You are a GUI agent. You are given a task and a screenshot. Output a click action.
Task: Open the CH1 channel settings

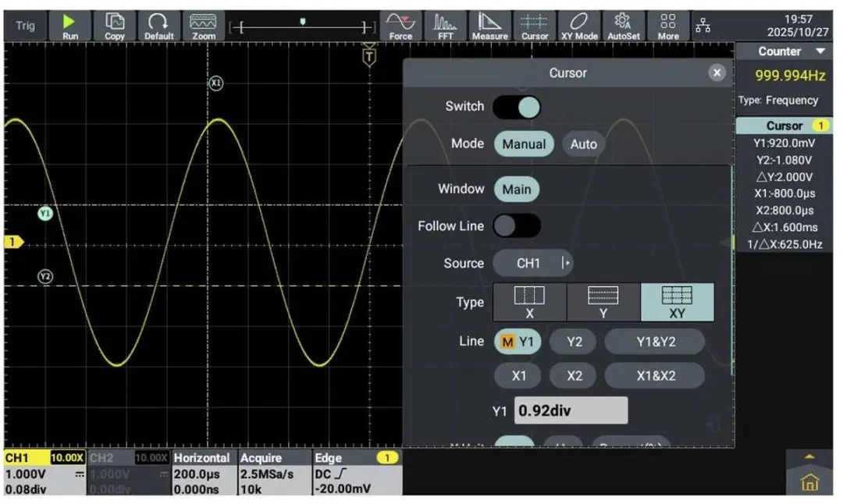(x=44, y=473)
